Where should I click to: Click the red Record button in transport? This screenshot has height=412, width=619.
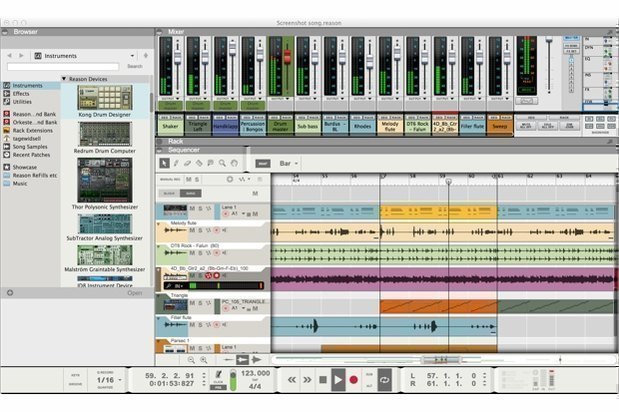tap(354, 380)
